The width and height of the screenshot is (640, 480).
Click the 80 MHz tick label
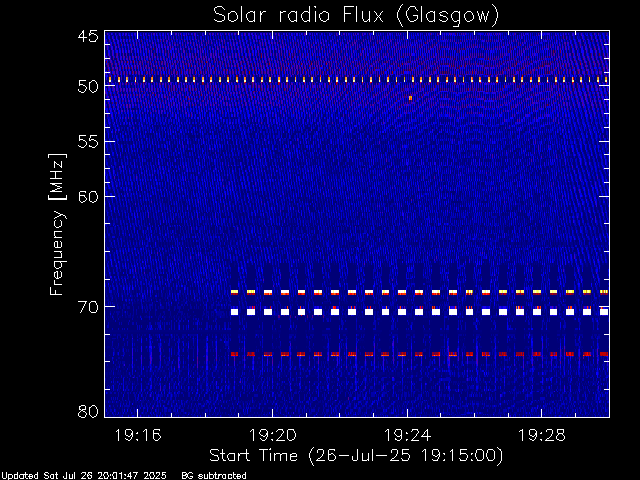coord(88,411)
